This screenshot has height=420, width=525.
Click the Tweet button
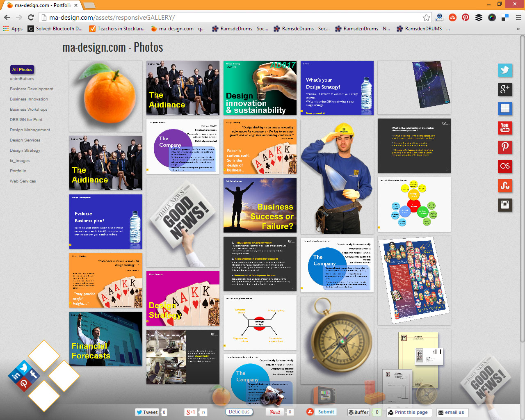(x=147, y=412)
